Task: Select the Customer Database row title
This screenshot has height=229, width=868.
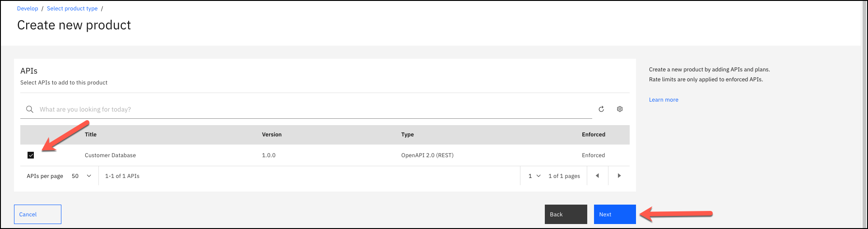Action: click(x=110, y=155)
